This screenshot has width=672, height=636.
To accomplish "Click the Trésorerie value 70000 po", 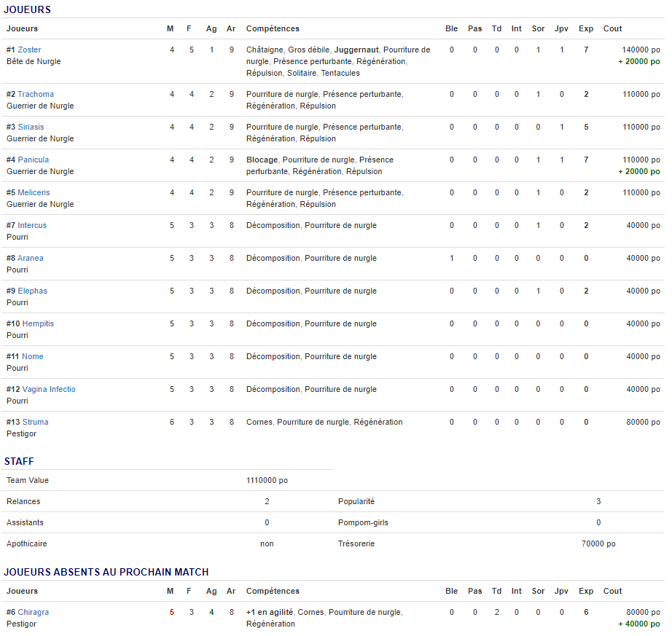I will 598,543.
